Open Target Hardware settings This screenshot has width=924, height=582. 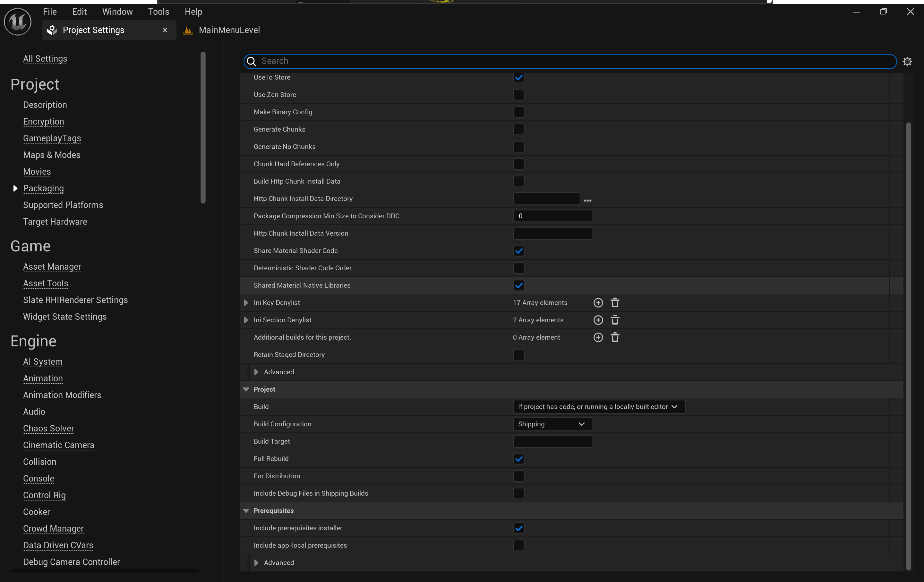[x=55, y=222]
